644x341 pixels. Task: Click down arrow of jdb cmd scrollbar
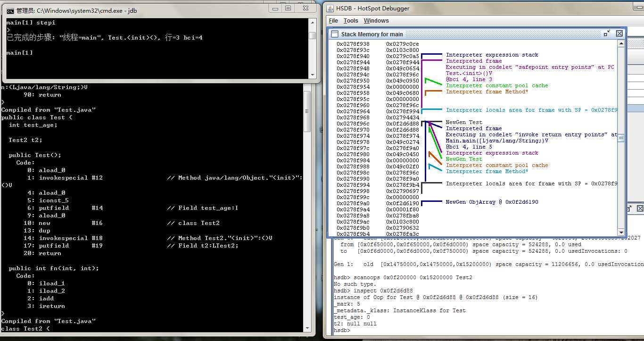tap(312, 75)
